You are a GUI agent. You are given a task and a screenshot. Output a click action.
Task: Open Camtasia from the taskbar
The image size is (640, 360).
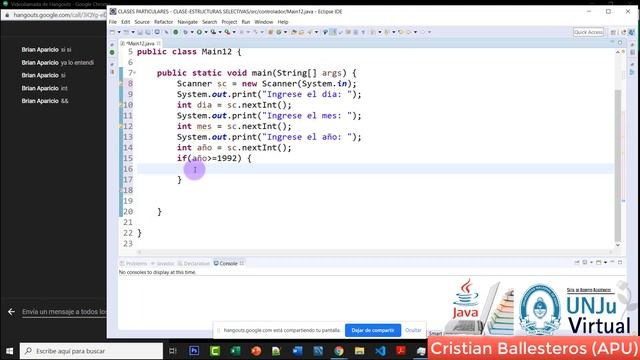point(215,351)
